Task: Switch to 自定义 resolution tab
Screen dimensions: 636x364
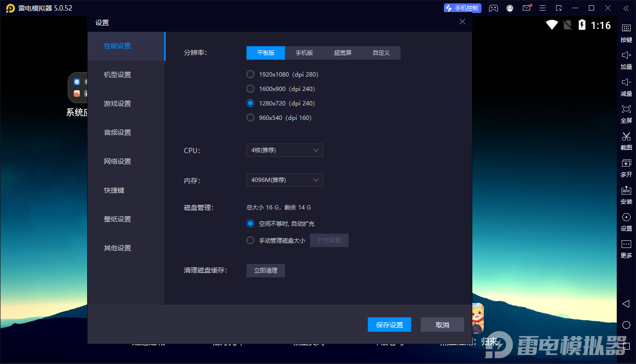Action: (x=381, y=53)
